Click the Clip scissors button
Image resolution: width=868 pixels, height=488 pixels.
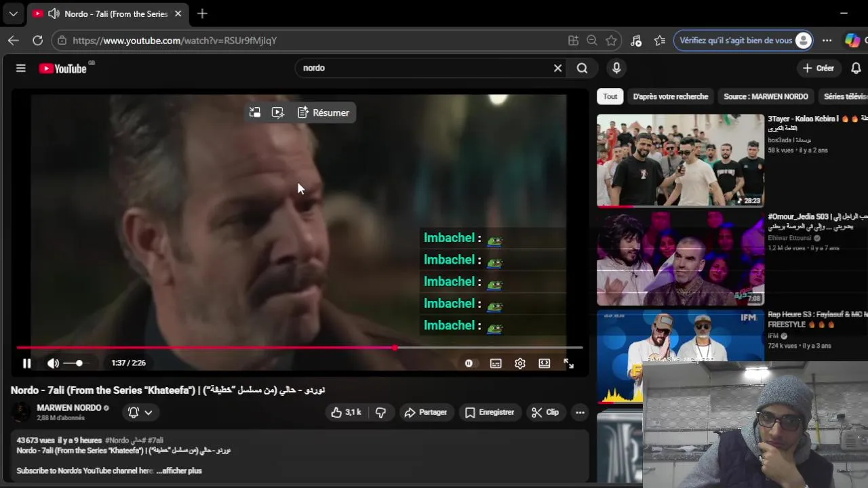[545, 412]
